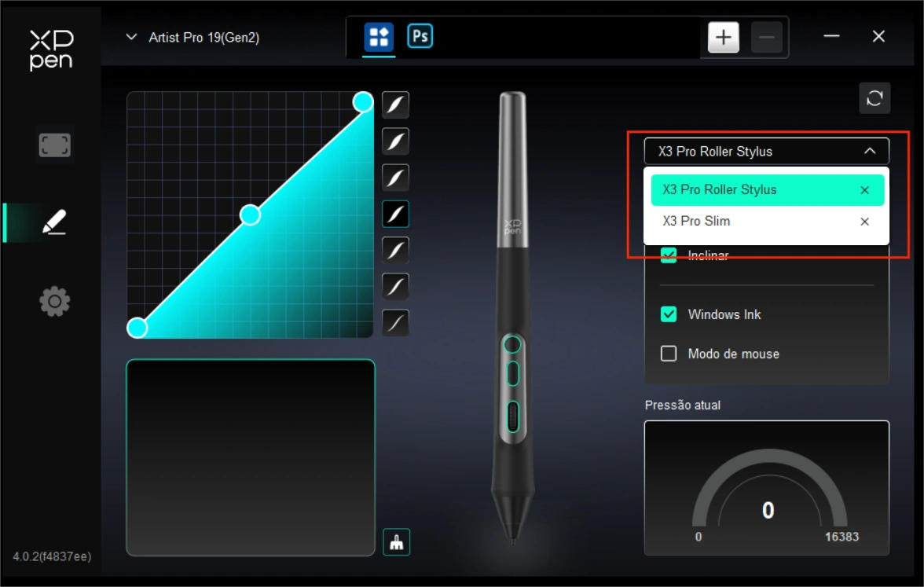Open the gear settings in sidebar
Image resolution: width=924 pixels, height=587 pixels.
point(54,301)
